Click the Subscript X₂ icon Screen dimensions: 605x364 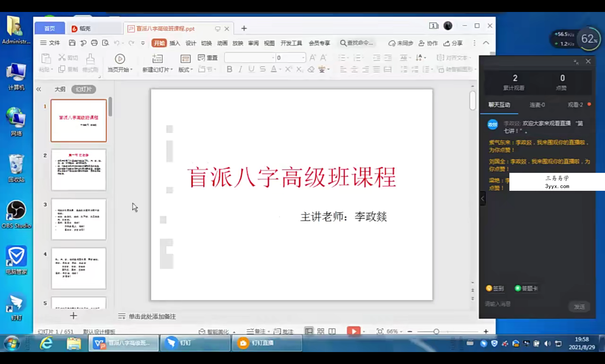pyautogui.click(x=299, y=69)
